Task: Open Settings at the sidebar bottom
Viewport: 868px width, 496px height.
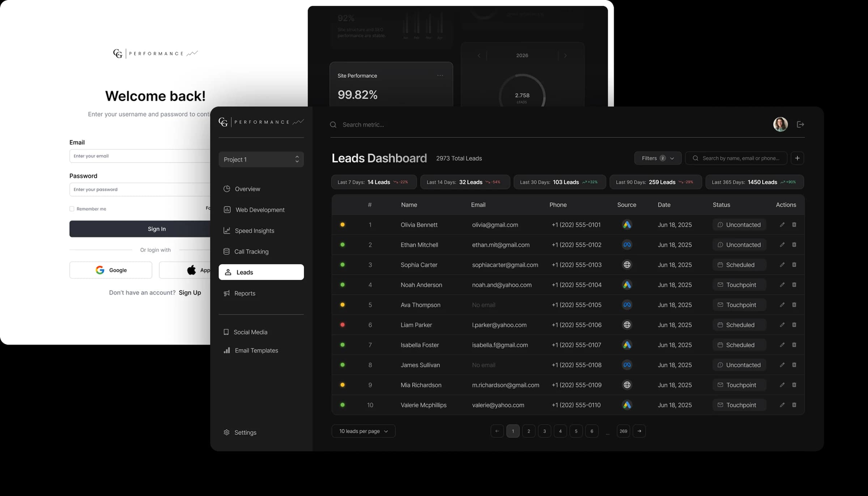Action: click(x=240, y=432)
